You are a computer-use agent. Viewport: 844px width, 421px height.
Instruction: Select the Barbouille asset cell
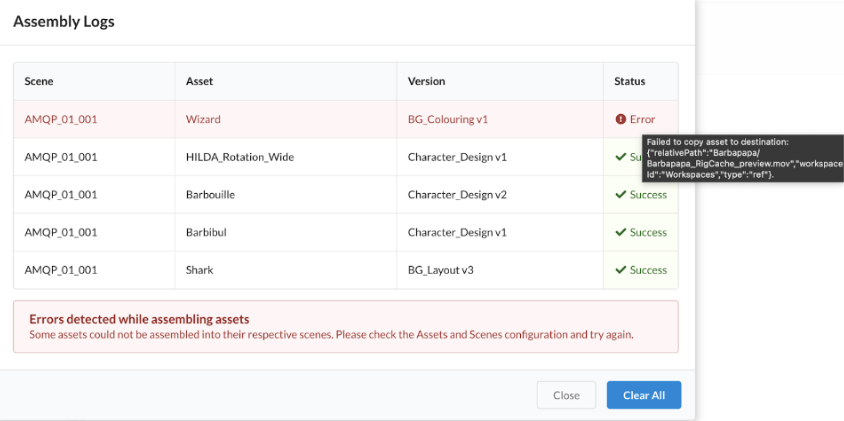tap(286, 194)
